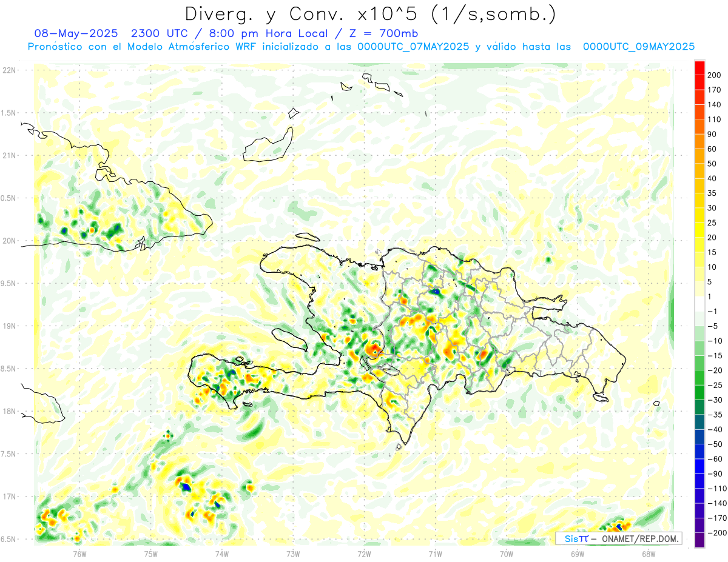This screenshot has height=562, width=728.
Task: Click the colorbar value "-5"
Action: click(712, 326)
